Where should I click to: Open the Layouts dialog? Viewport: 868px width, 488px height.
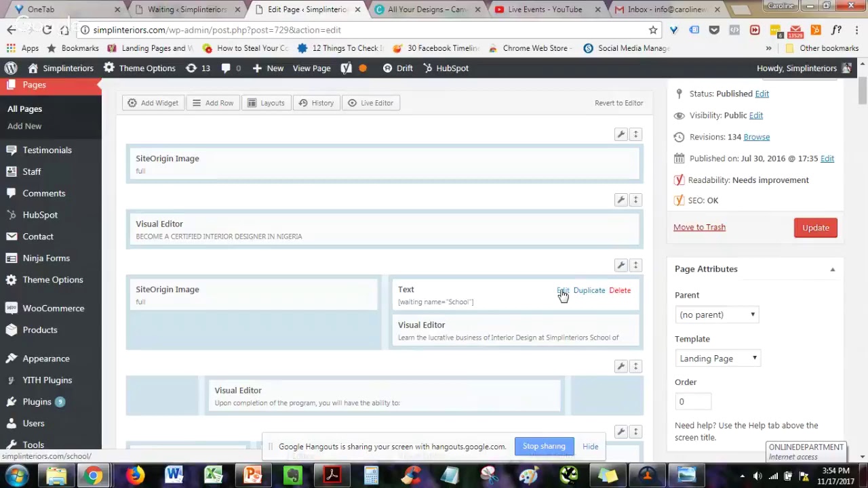266,103
